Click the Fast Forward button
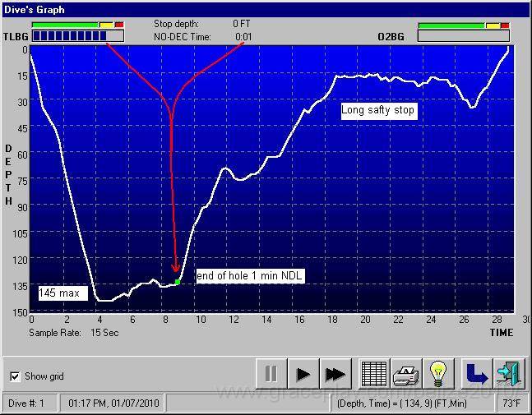Viewport: 532px width, 415px height. pyautogui.click(x=335, y=375)
